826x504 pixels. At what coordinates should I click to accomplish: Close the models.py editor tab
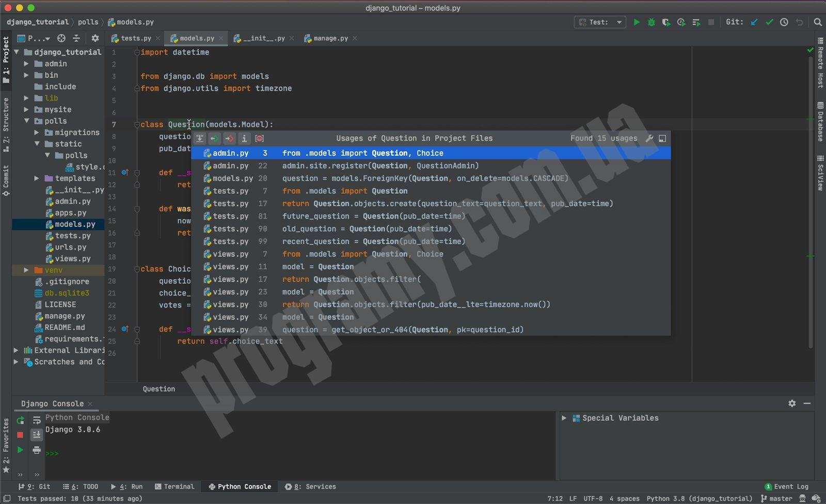[x=221, y=38]
